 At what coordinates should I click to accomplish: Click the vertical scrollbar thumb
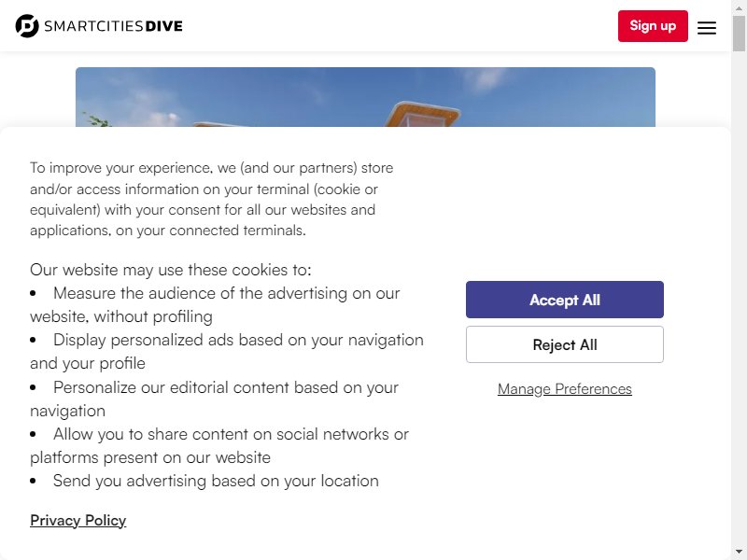pyautogui.click(x=739, y=34)
